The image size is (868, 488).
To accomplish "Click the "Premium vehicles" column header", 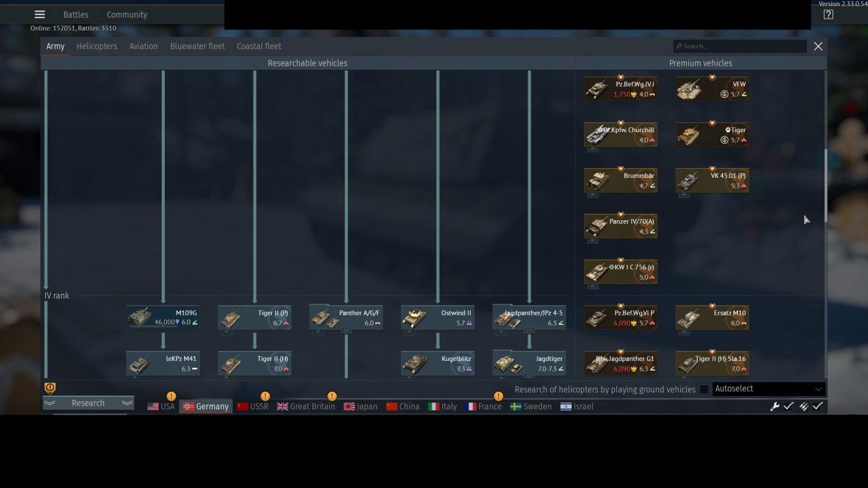I will point(701,63).
